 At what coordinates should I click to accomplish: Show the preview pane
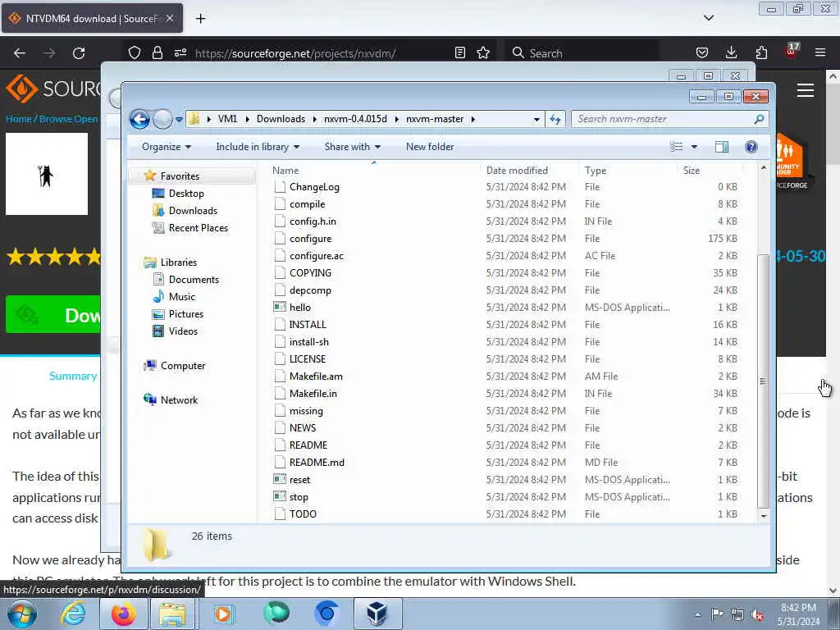click(x=722, y=147)
